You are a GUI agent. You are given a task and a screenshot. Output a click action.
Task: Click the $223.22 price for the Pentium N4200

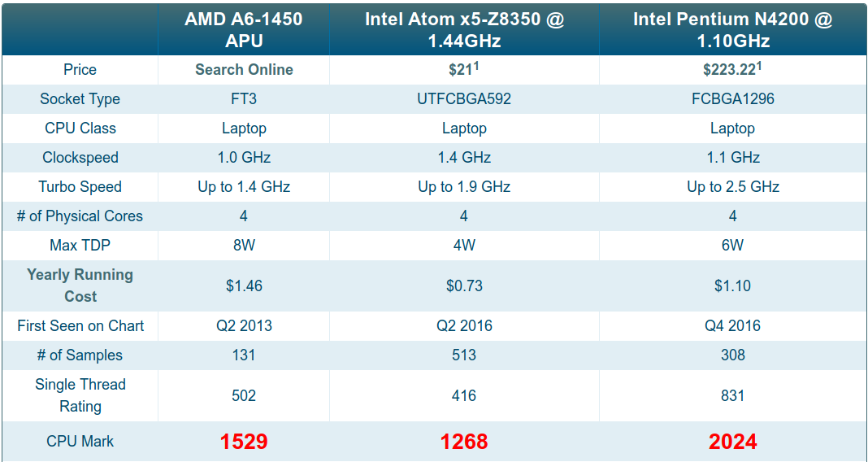(x=729, y=70)
